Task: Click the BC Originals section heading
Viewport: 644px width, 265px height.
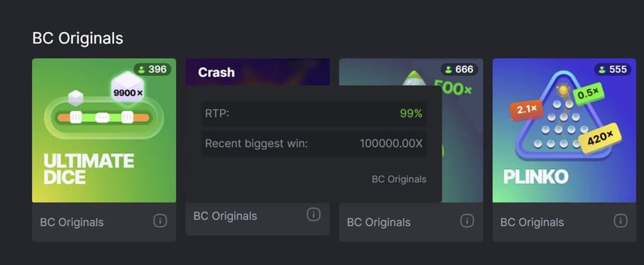Action: (77, 38)
